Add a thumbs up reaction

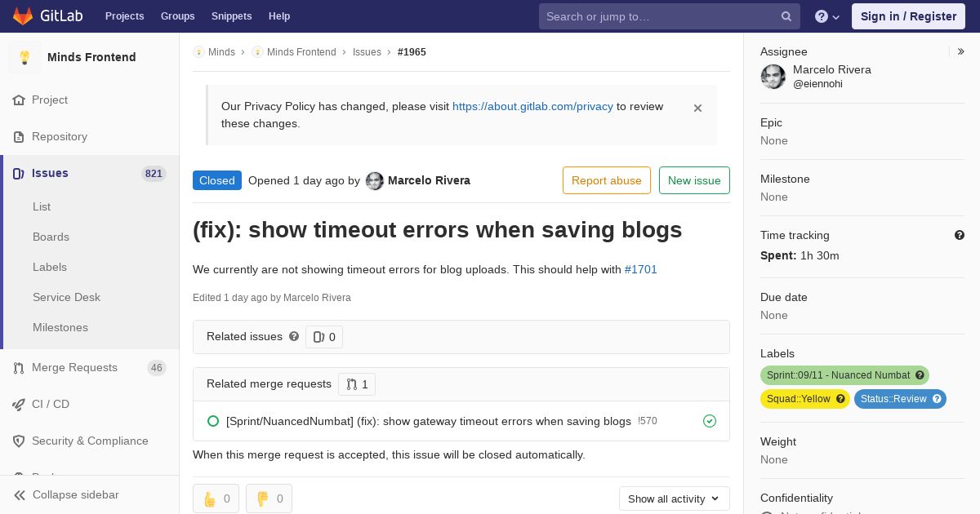click(216, 498)
